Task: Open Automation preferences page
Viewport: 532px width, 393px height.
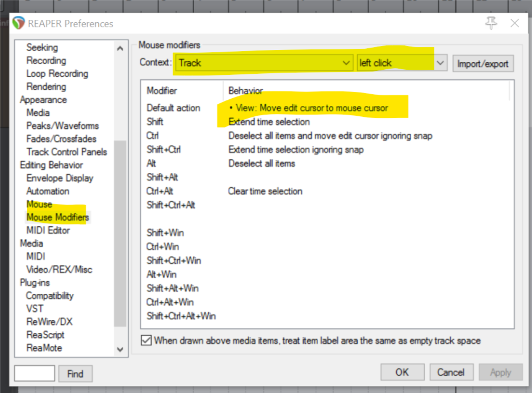Action: pyautogui.click(x=48, y=191)
